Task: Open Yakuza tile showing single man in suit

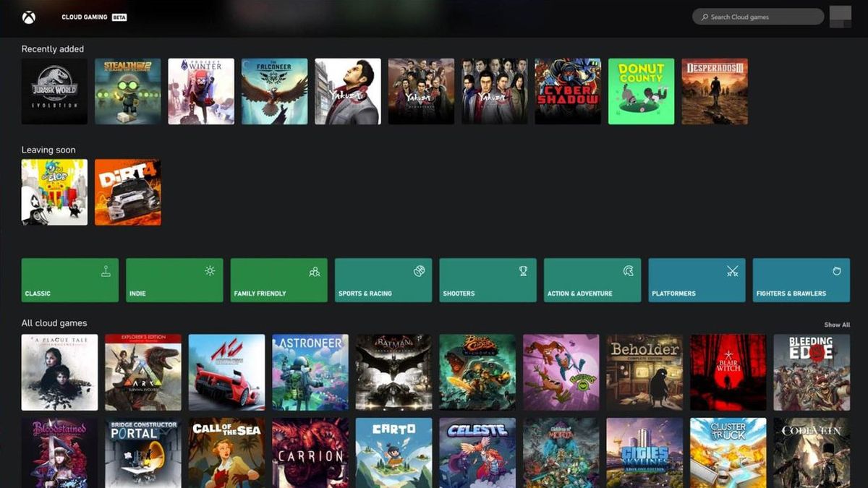Action: pos(348,92)
